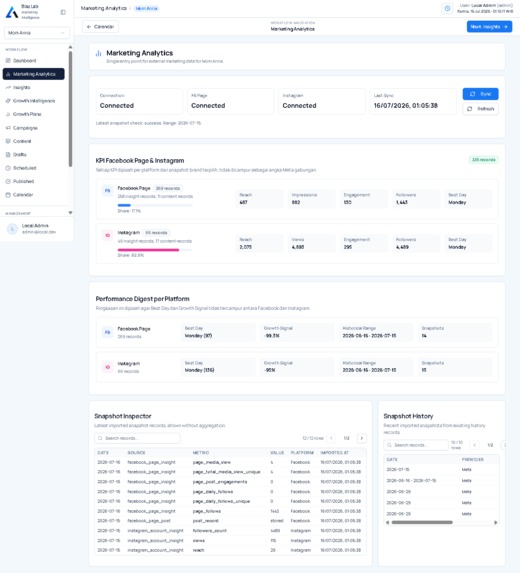Click the Sync button's refresh icon
The width and height of the screenshot is (520, 573).
point(472,94)
